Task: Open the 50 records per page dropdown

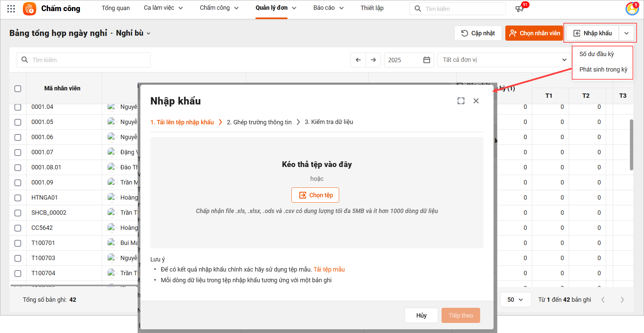Action: (x=515, y=300)
